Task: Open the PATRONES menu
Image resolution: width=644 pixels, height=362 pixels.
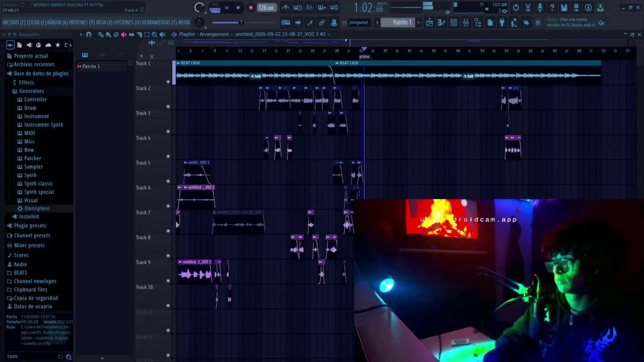Action: click(81, 23)
